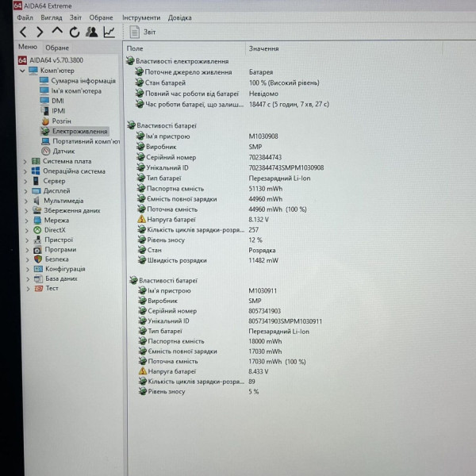Click the warning icon beside Напруга батареї 8.433 V
476x476 pixels.
click(143, 371)
